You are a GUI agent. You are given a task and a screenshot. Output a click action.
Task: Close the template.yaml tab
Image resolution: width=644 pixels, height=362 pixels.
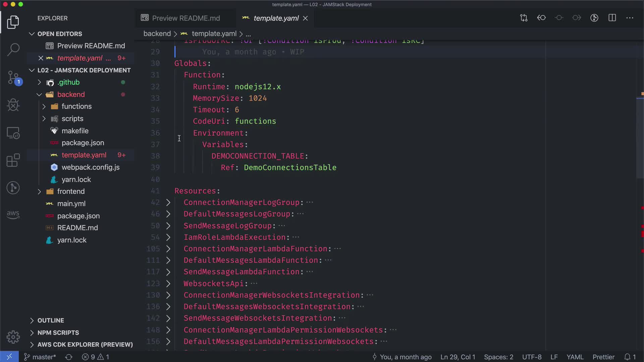click(x=305, y=18)
